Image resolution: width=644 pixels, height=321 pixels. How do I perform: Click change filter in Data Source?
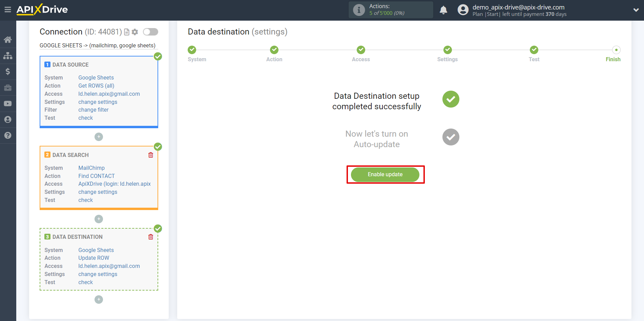pos(93,110)
